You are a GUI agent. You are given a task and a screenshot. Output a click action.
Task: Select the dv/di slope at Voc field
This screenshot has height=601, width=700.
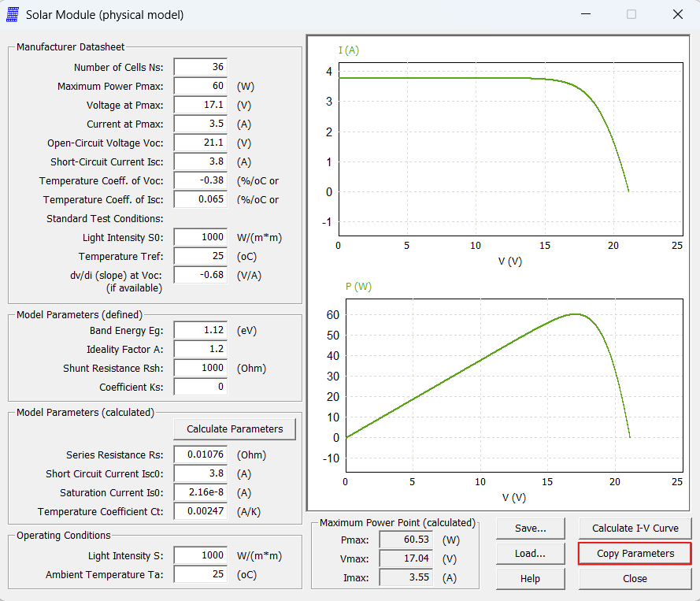(x=201, y=275)
